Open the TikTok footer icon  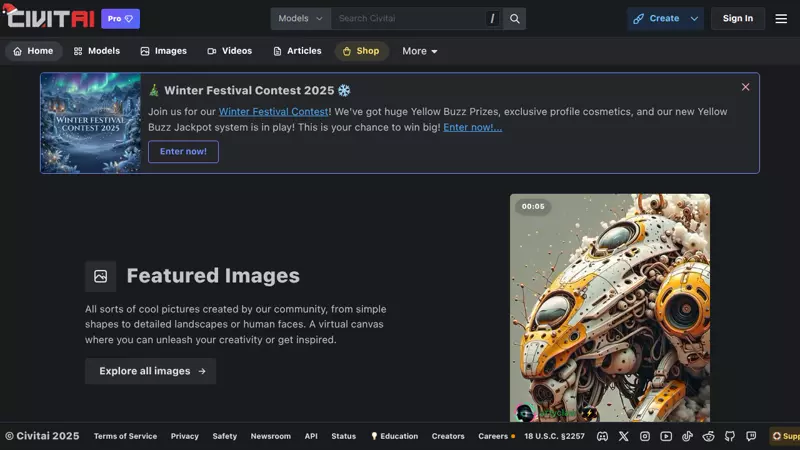tap(688, 436)
